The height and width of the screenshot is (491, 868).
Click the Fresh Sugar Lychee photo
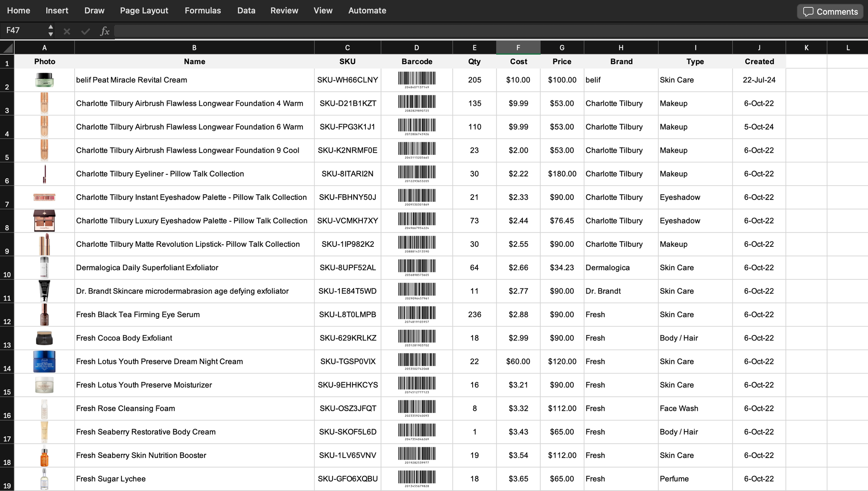pyautogui.click(x=44, y=479)
